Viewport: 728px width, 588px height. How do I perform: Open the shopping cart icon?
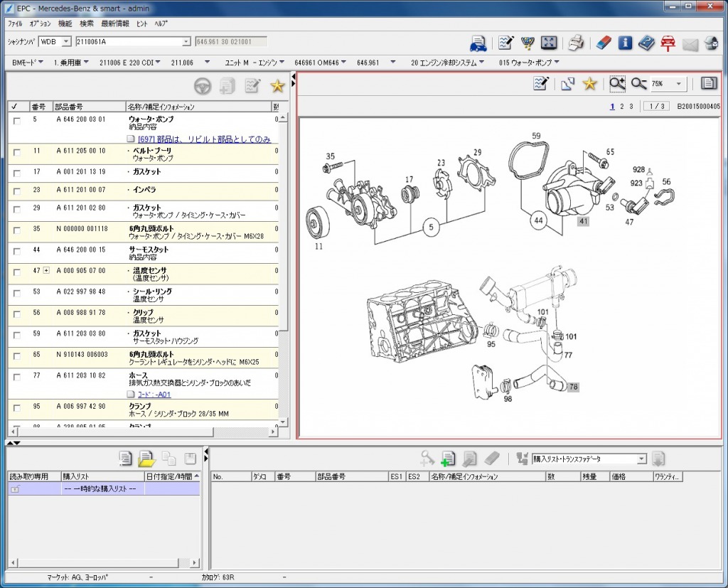pos(528,43)
